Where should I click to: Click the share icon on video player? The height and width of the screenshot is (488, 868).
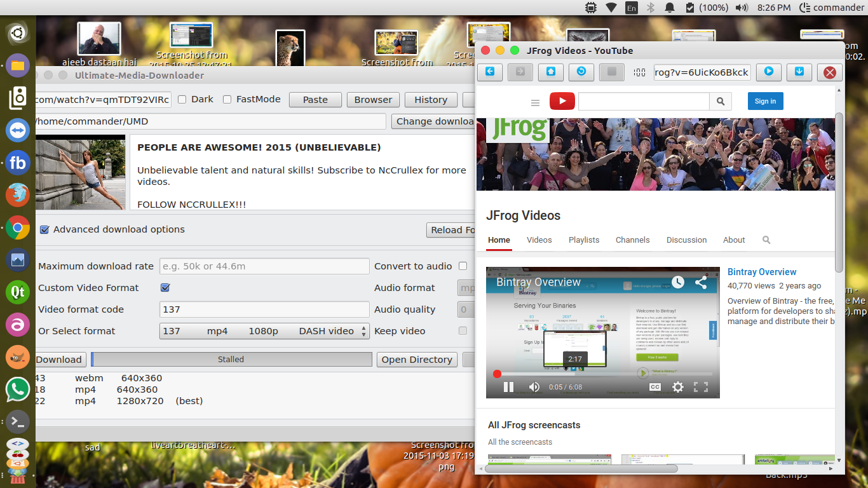pos(701,283)
